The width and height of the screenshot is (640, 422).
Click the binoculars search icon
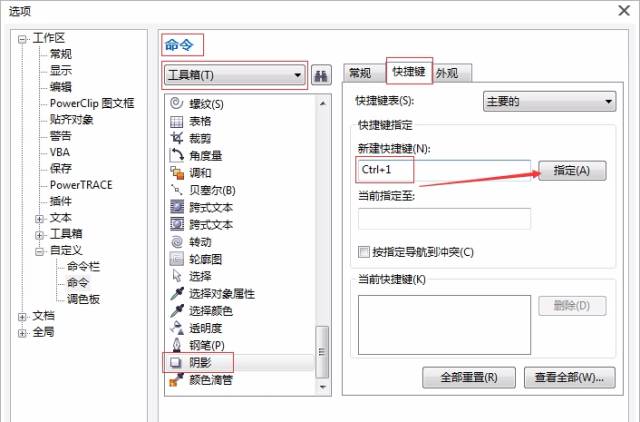(321, 75)
